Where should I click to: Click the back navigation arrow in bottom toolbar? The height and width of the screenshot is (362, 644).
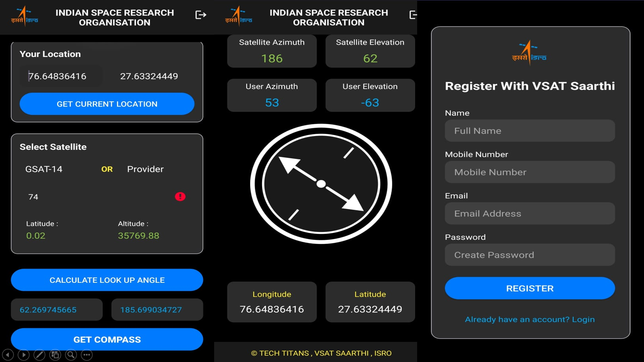tap(7, 355)
